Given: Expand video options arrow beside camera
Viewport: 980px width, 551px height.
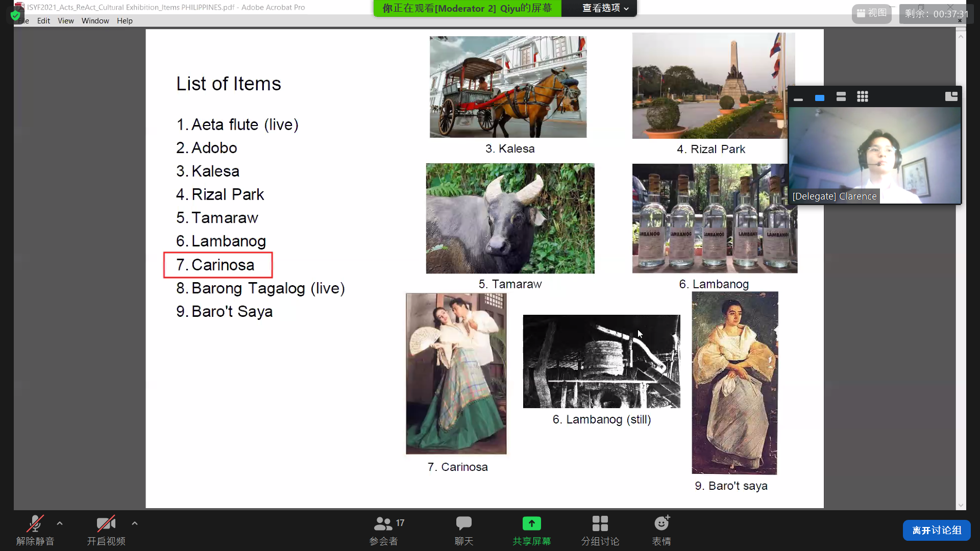Looking at the screenshot, I should click(x=135, y=523).
